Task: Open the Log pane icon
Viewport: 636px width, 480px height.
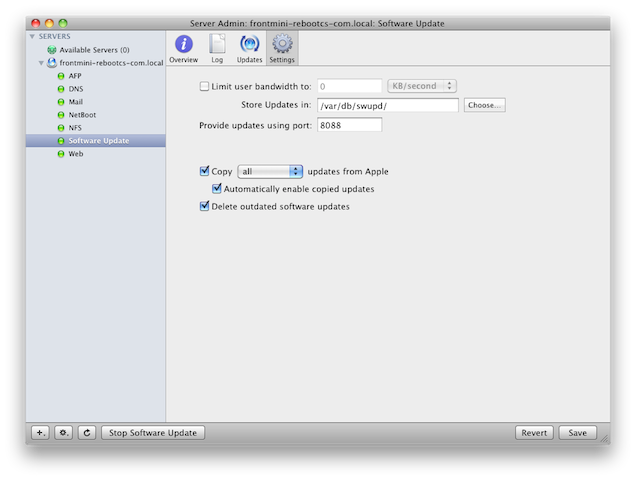Action: pos(216,46)
